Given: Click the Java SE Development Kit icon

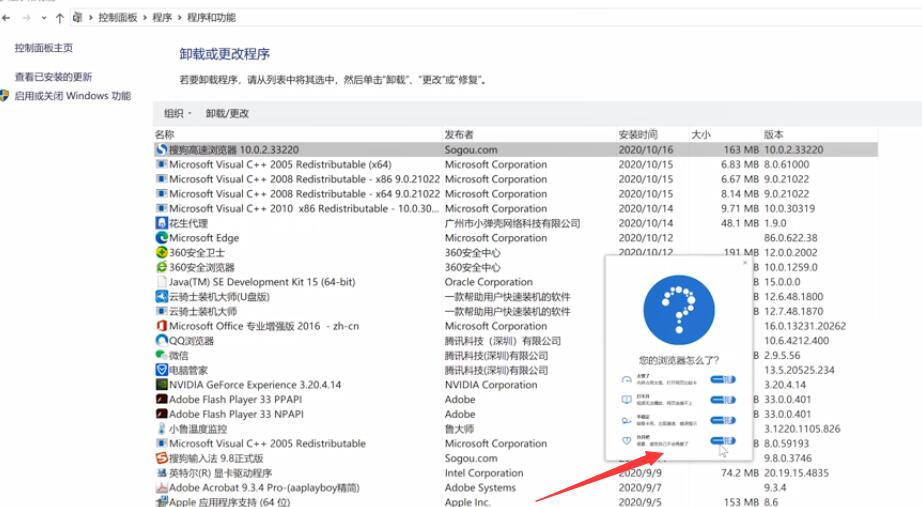Looking at the screenshot, I should point(162,282).
